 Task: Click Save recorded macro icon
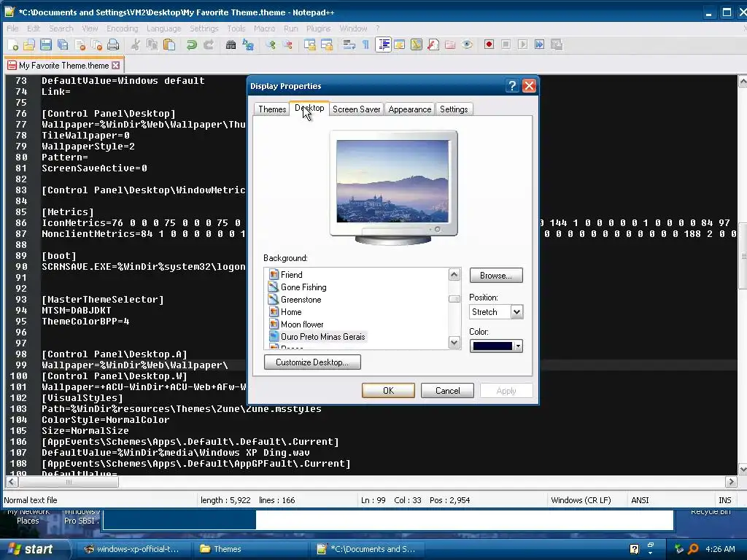(557, 44)
